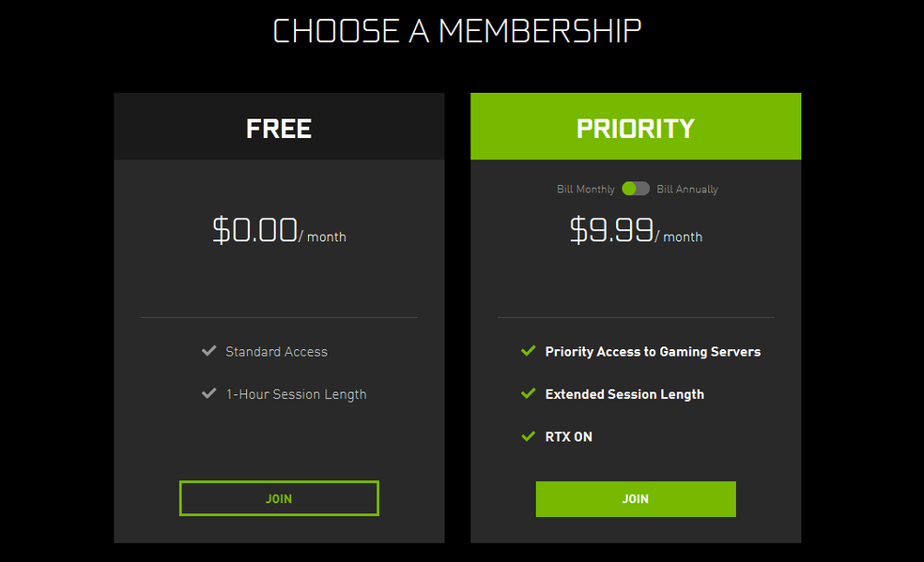This screenshot has width=924, height=562.
Task: Click the Priority Access green checkmark
Action: 528,352
